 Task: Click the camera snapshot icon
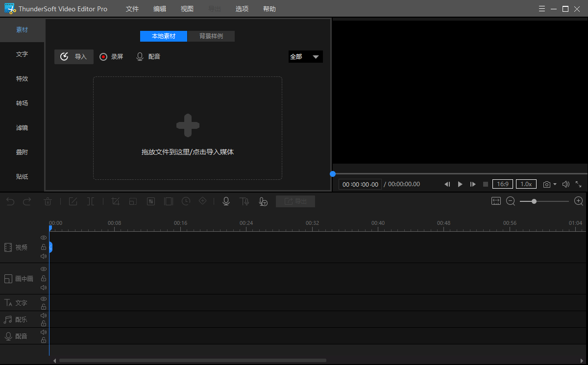point(547,184)
